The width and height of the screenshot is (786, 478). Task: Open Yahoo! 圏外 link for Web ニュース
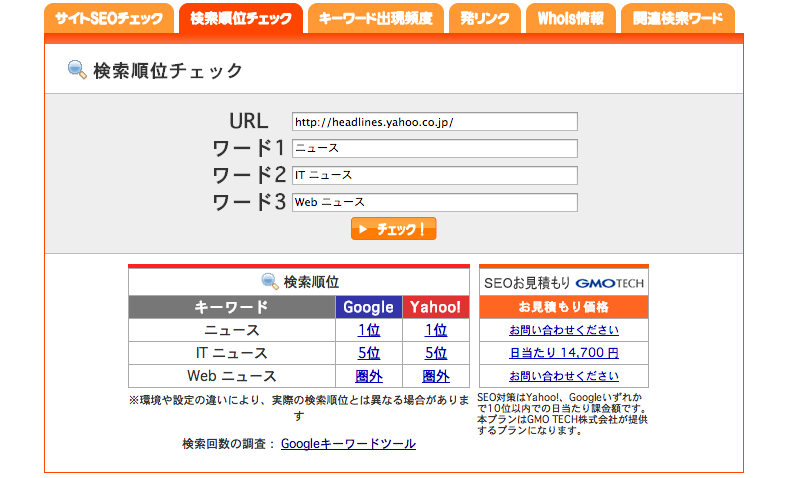pos(436,376)
